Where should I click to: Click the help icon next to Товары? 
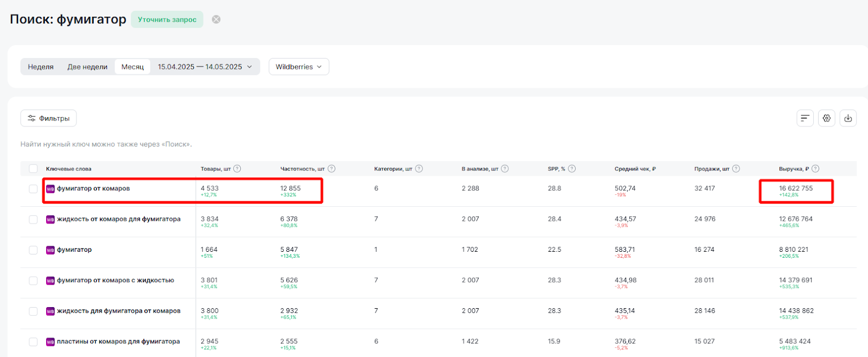(237, 169)
